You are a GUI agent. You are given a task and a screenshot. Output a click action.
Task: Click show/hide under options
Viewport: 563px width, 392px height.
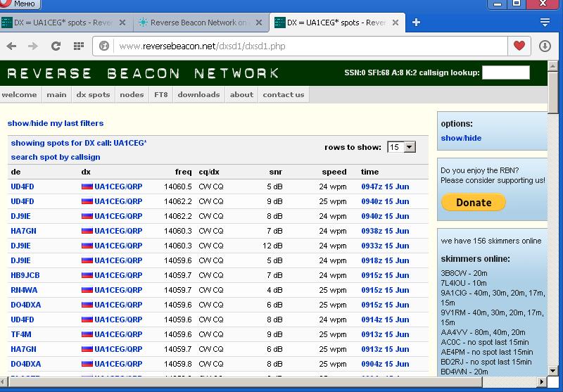(461, 138)
